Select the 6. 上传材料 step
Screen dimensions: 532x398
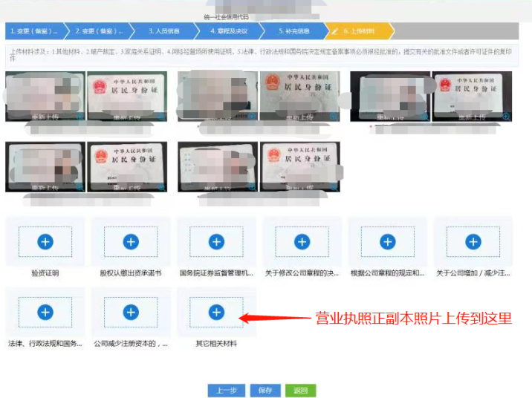tap(360, 31)
